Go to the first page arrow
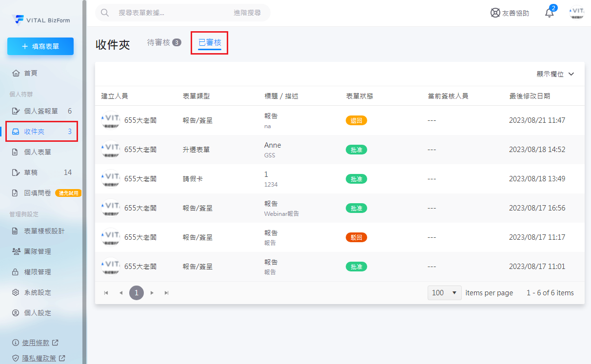 click(x=106, y=293)
